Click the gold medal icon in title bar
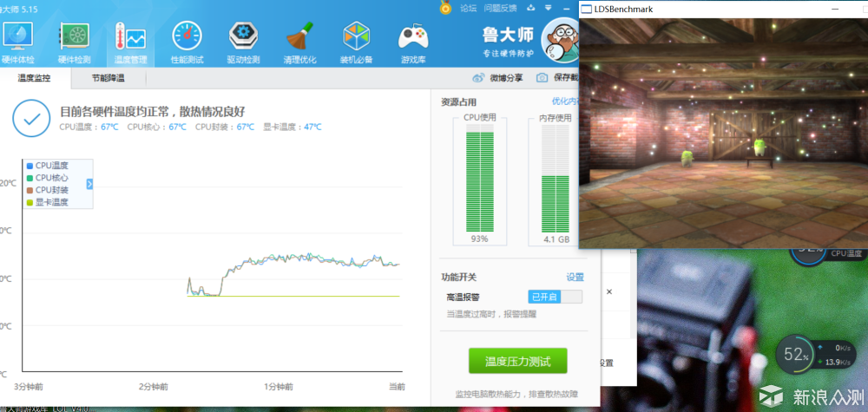Screen dimensions: 868x412 445,7
